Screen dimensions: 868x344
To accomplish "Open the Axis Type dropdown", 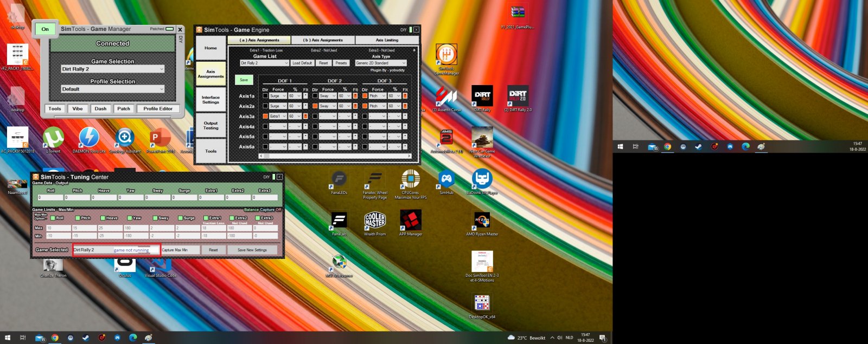I will click(381, 63).
